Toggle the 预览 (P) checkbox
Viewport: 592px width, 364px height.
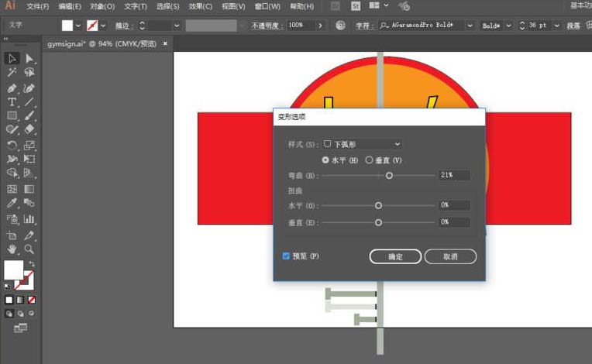(286, 256)
